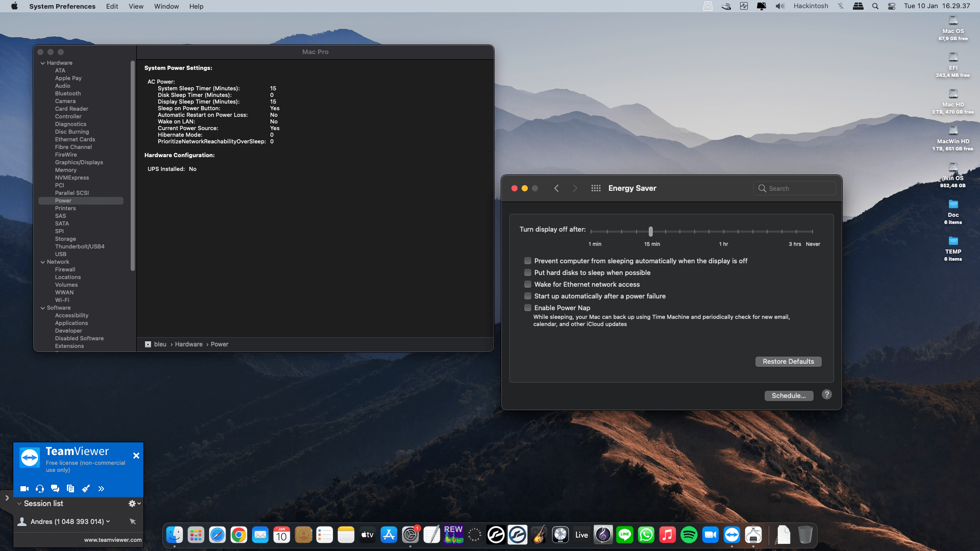
Task: Open WhatsApp from the Dock
Action: point(646,535)
